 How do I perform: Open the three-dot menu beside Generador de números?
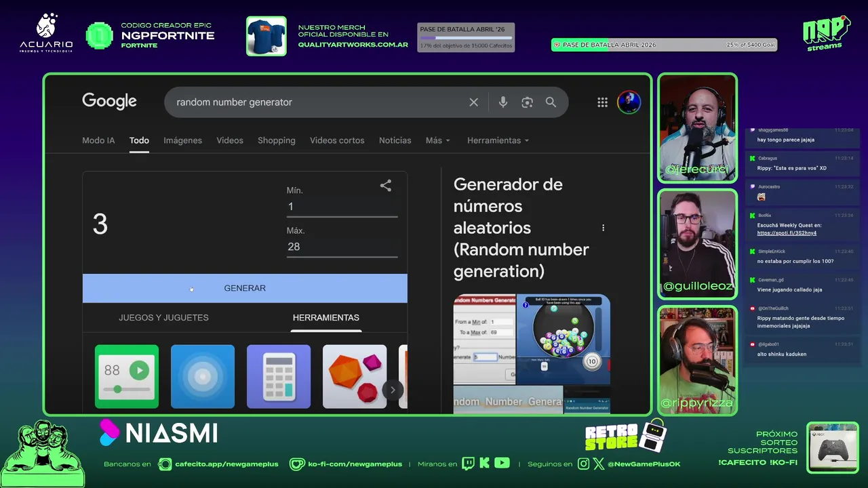pos(603,228)
